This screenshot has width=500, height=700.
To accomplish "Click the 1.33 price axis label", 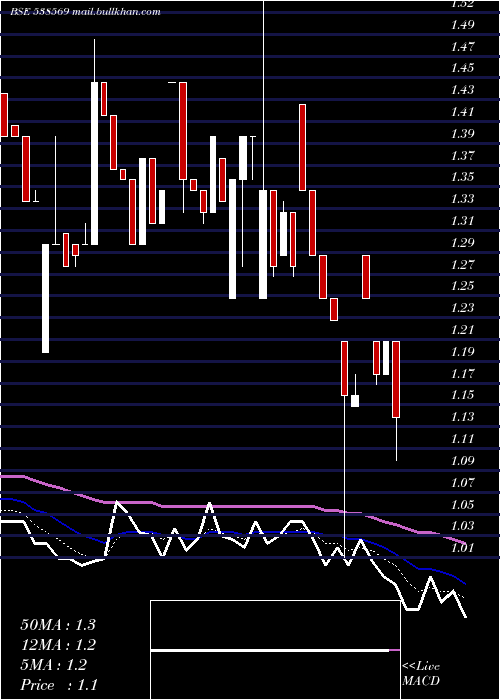I will [x=462, y=199].
